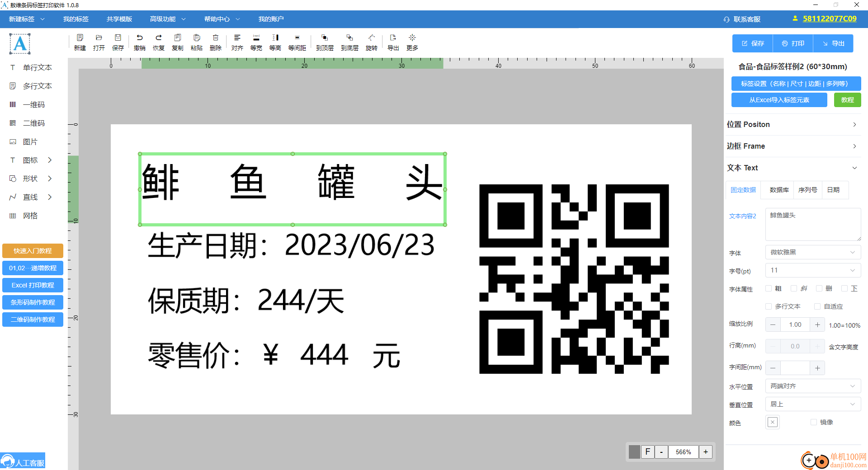Insert a 网格 grid element

[24, 216]
